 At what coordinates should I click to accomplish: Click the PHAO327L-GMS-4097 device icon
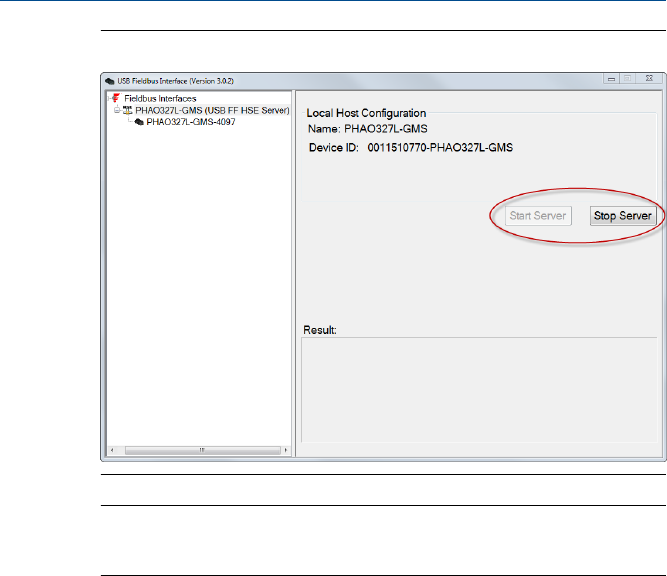click(x=139, y=122)
